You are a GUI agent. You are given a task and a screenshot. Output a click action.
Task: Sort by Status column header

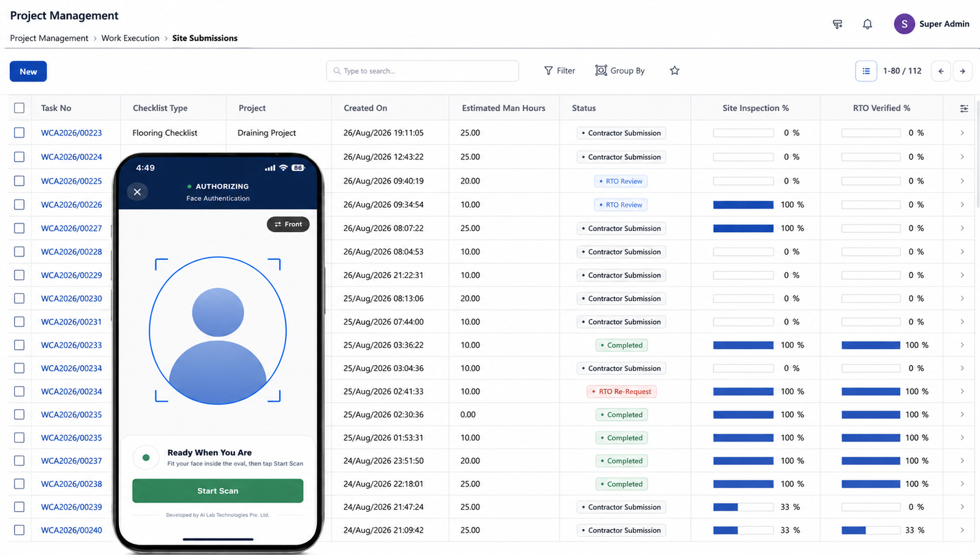click(584, 108)
